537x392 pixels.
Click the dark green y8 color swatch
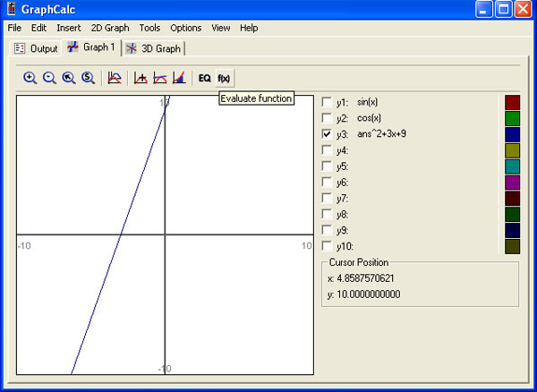pyautogui.click(x=512, y=214)
